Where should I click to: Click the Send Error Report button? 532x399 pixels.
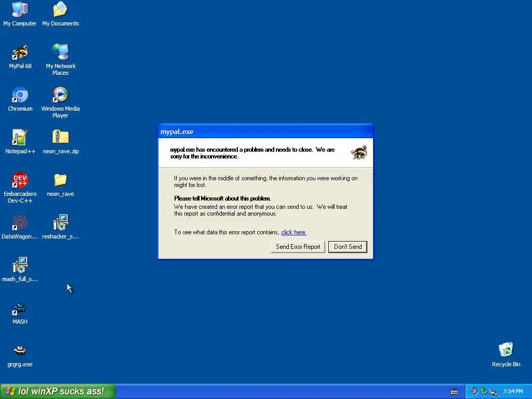tap(298, 247)
